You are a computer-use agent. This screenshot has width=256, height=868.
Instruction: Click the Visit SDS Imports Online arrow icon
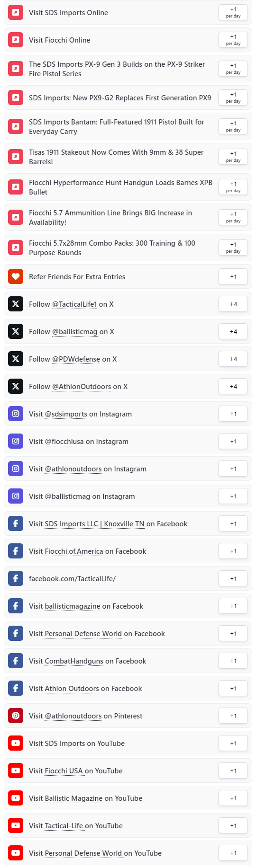coord(16,13)
